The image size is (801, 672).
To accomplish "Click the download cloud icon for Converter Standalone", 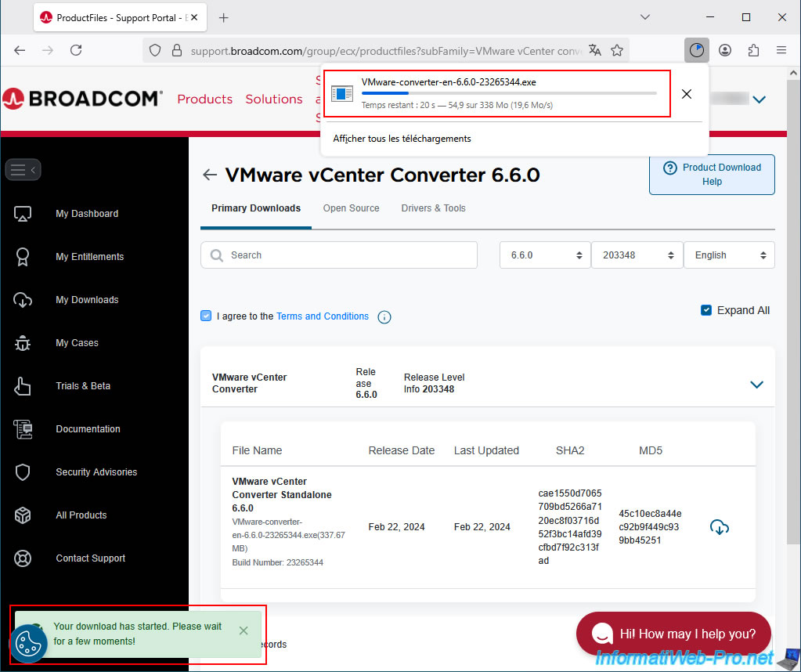I will 719,527.
